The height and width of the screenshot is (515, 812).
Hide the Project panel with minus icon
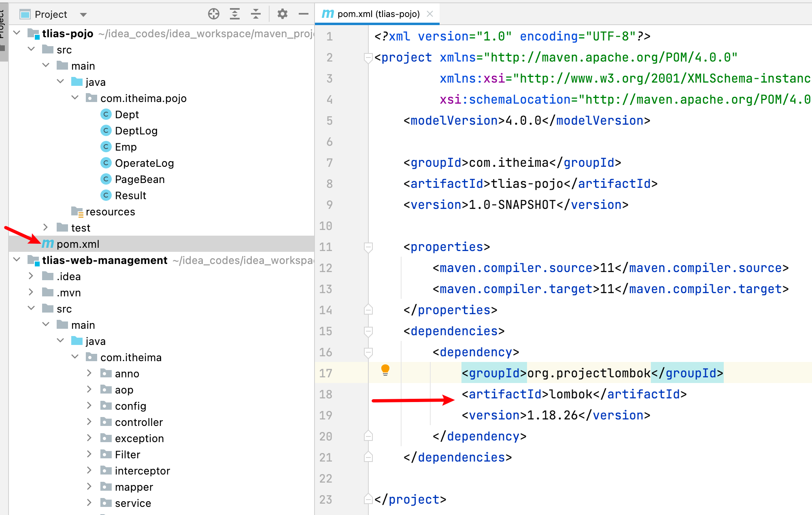pyautogui.click(x=303, y=14)
